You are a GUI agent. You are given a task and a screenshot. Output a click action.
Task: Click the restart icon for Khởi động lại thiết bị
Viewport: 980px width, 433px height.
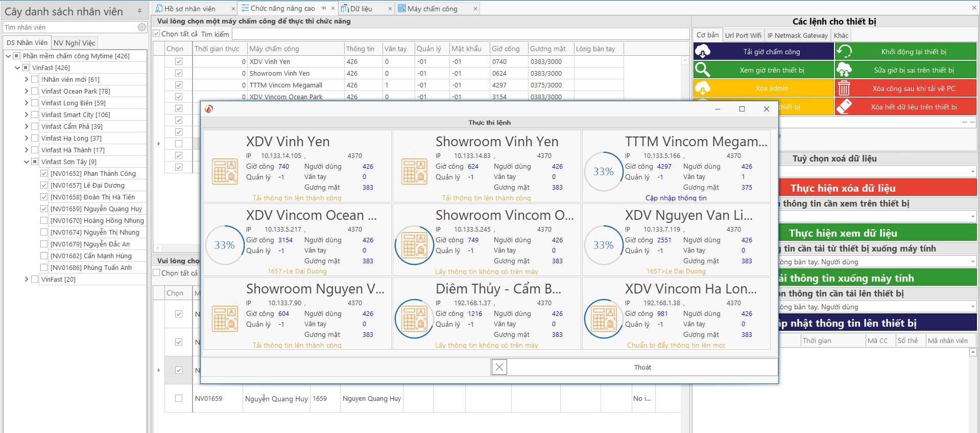[844, 52]
